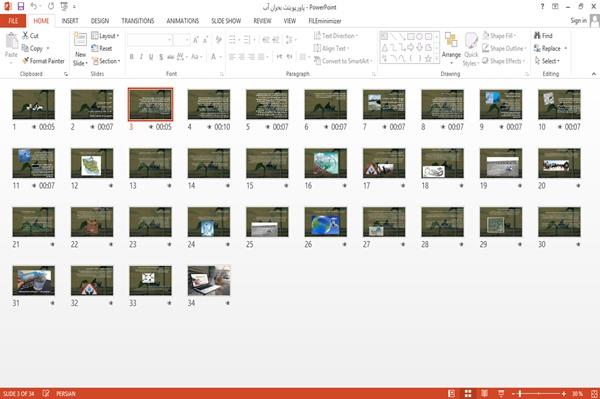Click the Find button in Editing group
The height and width of the screenshot is (399, 600).
point(543,36)
